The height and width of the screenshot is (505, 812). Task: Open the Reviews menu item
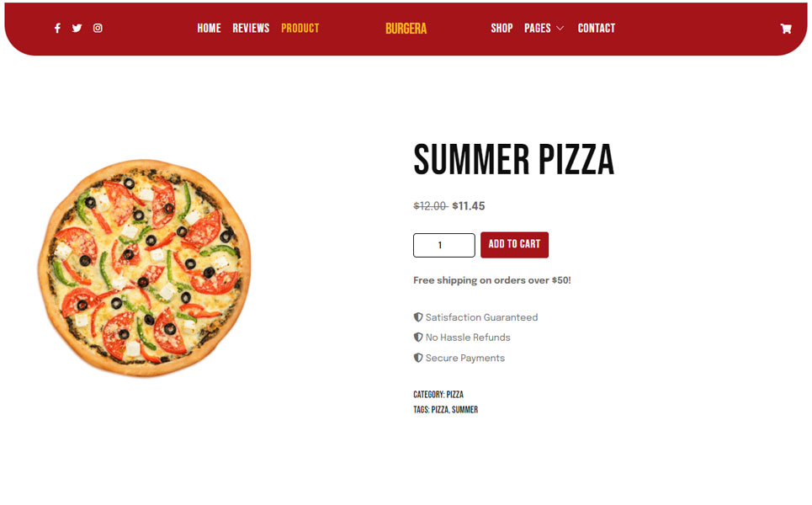(x=251, y=29)
